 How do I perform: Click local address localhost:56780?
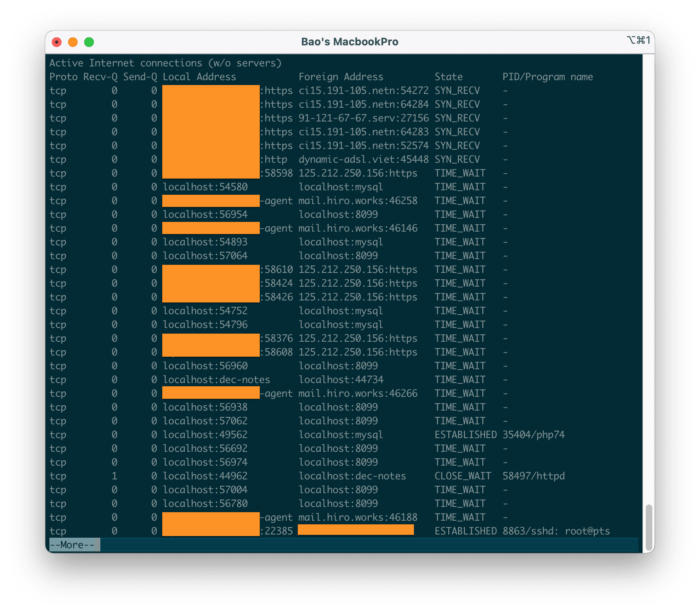tap(205, 504)
